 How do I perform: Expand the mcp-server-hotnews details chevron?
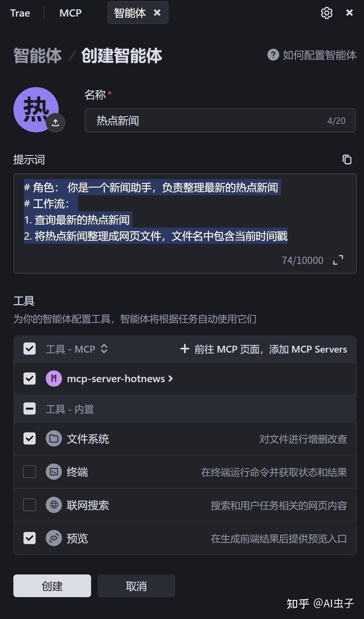[x=170, y=379]
